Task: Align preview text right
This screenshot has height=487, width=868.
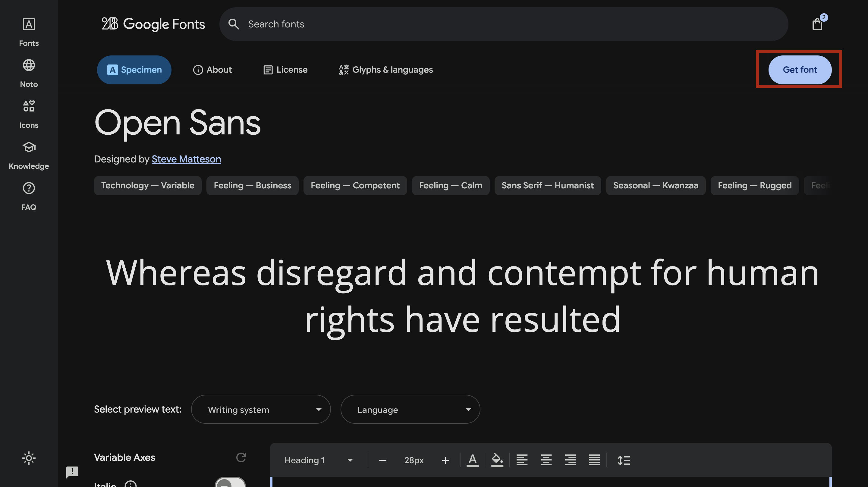Action: click(x=570, y=460)
